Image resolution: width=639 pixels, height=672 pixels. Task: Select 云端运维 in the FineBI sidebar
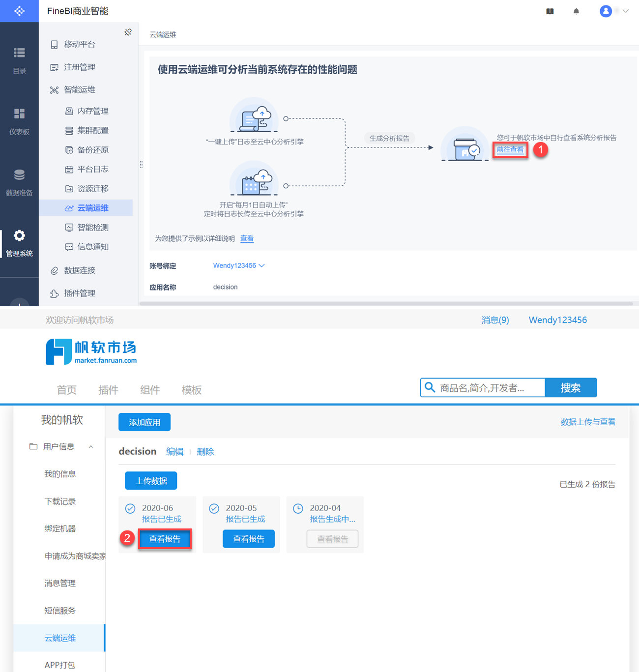(x=86, y=208)
